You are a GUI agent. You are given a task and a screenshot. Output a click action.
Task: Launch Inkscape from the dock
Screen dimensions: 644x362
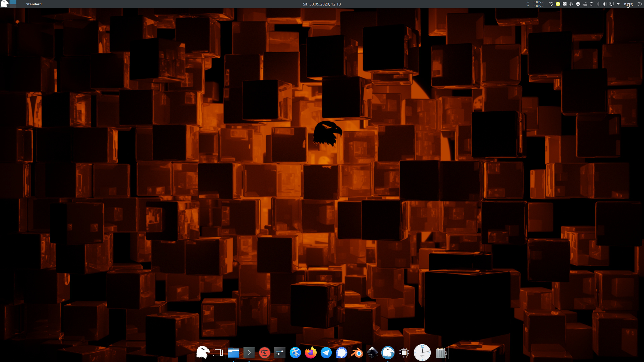click(x=372, y=353)
